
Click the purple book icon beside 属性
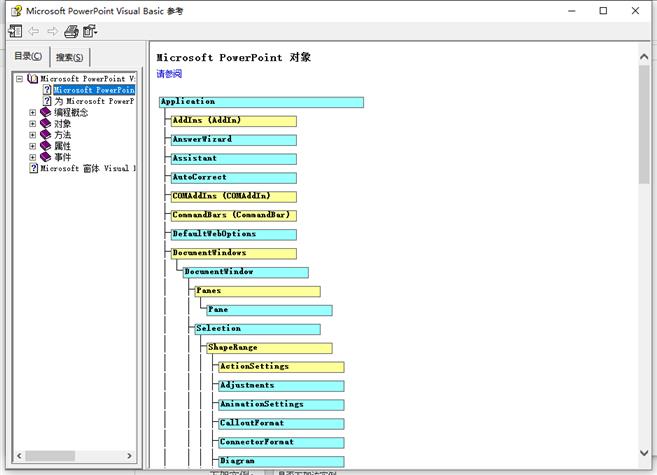coord(45,146)
